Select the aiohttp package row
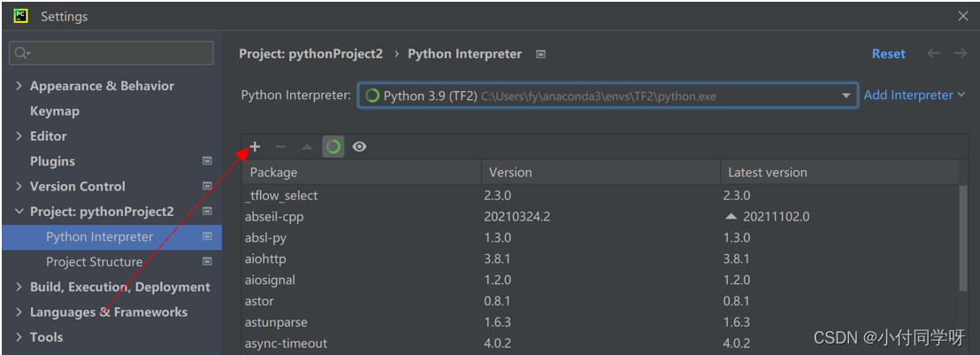Image resolution: width=980 pixels, height=355 pixels. pyautogui.click(x=600, y=259)
